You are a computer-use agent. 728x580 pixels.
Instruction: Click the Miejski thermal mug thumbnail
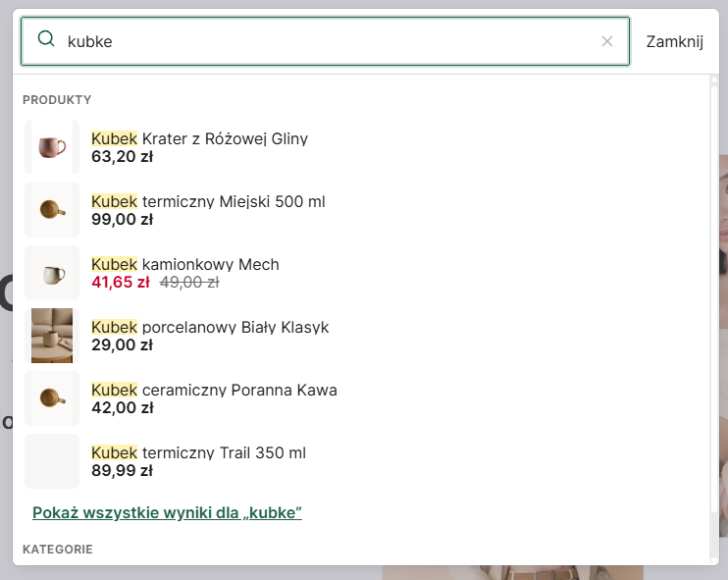coord(52,210)
